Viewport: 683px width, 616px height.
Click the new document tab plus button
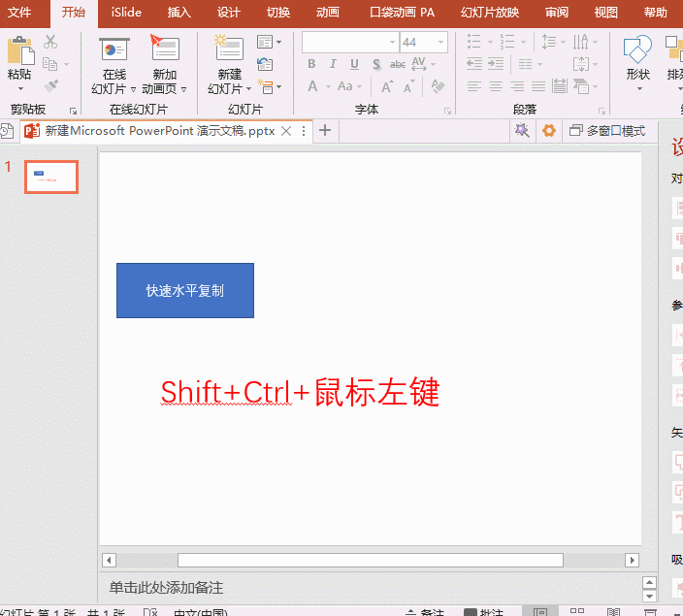[325, 131]
